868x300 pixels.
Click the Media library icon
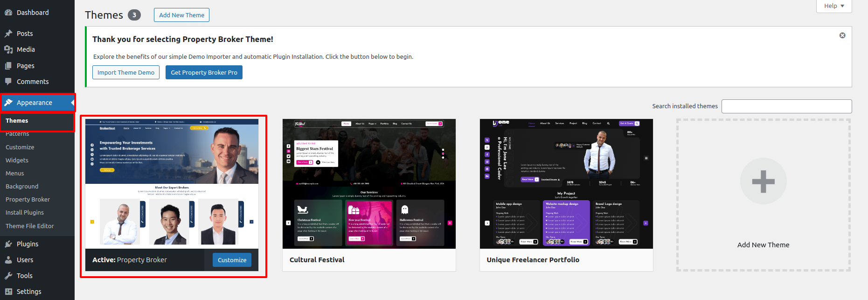tap(8, 49)
